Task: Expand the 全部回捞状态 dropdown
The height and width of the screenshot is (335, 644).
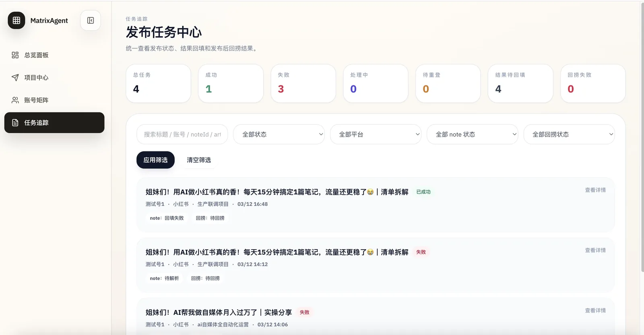Action: (569, 134)
